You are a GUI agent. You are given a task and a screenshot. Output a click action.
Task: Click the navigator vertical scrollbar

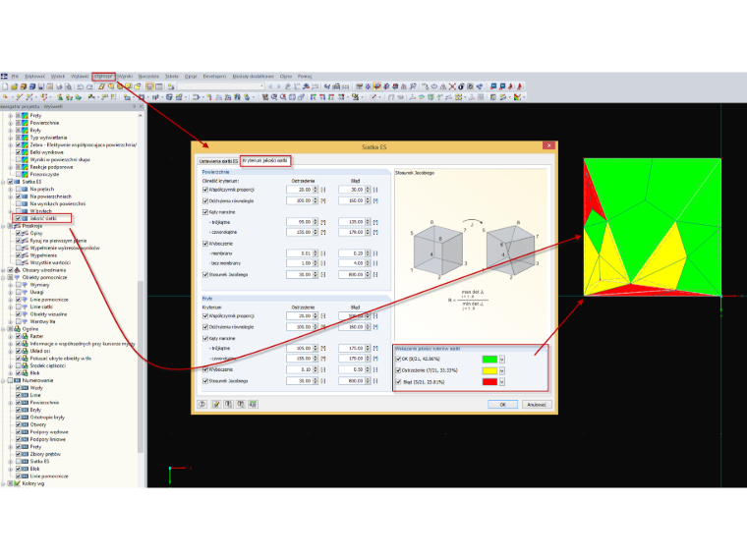pos(140,300)
